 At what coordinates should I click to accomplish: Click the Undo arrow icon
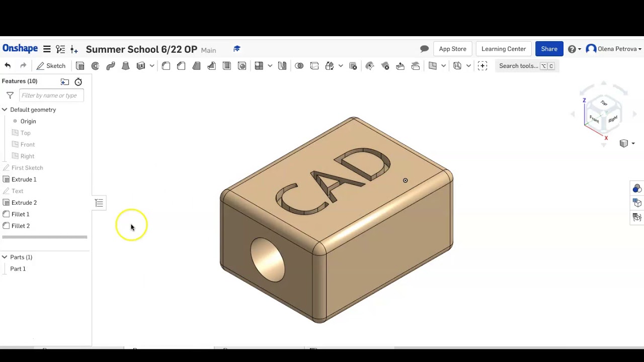[8, 66]
